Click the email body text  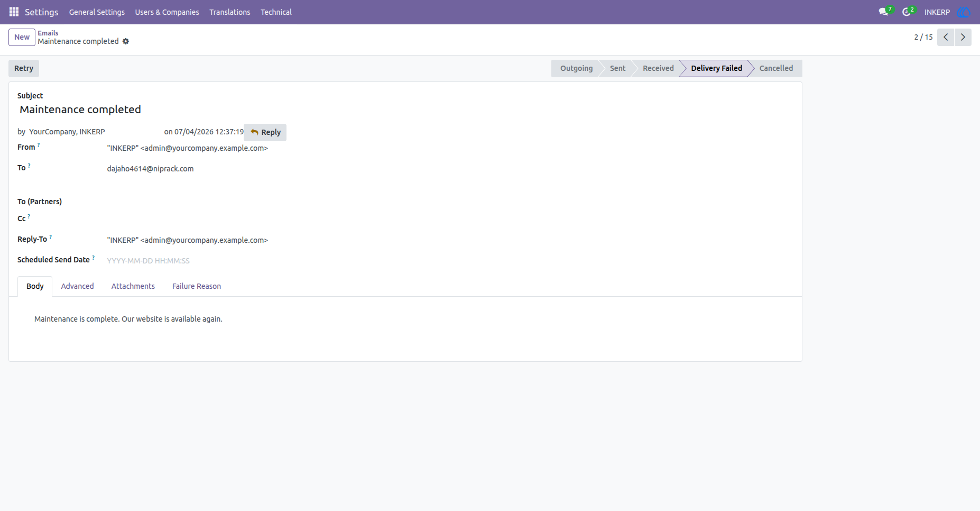[x=128, y=319]
